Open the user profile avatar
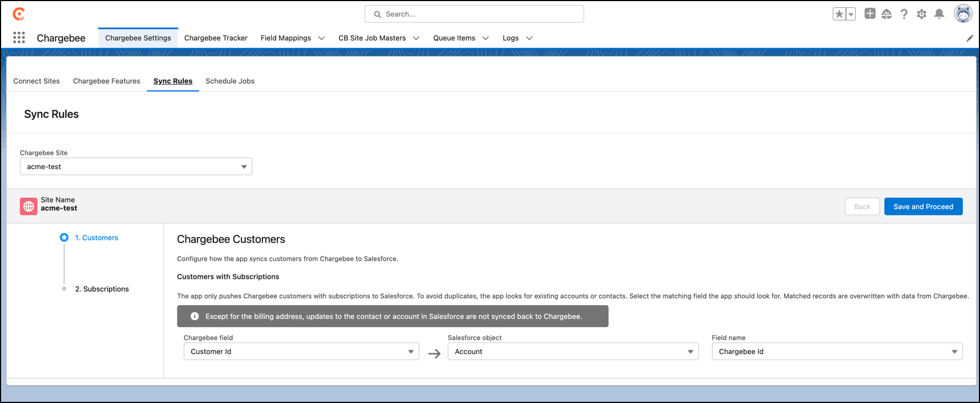The height and width of the screenshot is (403, 980). (963, 14)
